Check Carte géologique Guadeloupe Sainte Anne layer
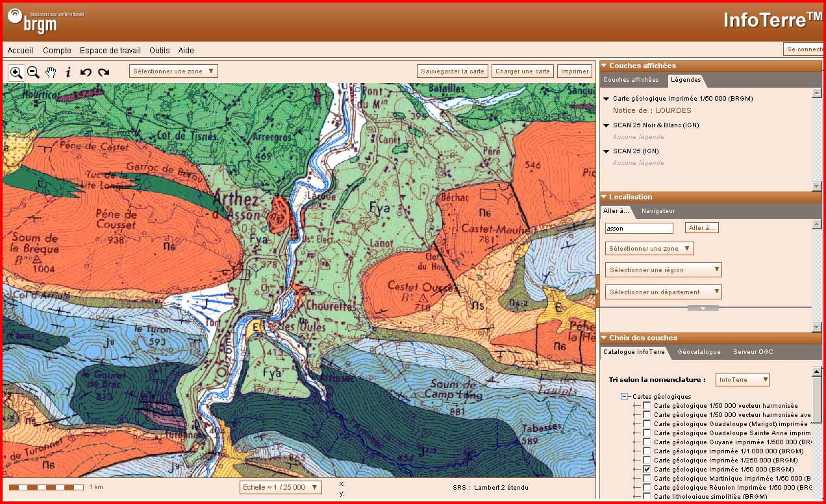 pyautogui.click(x=646, y=433)
